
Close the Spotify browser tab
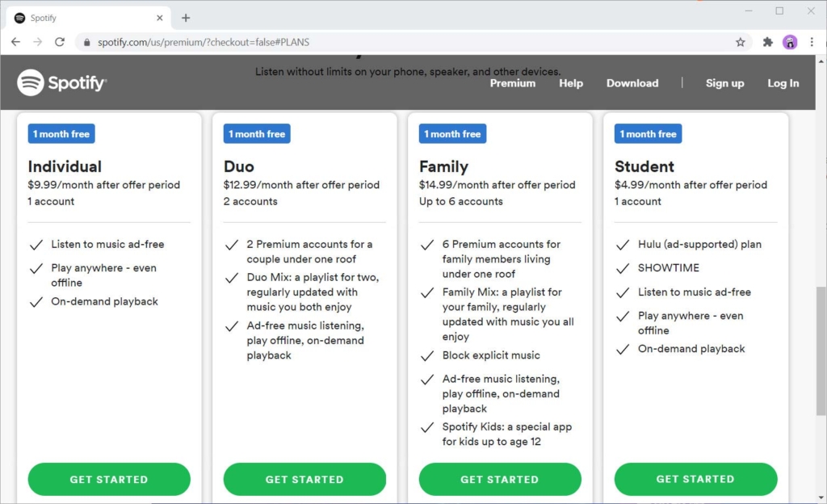click(x=160, y=18)
